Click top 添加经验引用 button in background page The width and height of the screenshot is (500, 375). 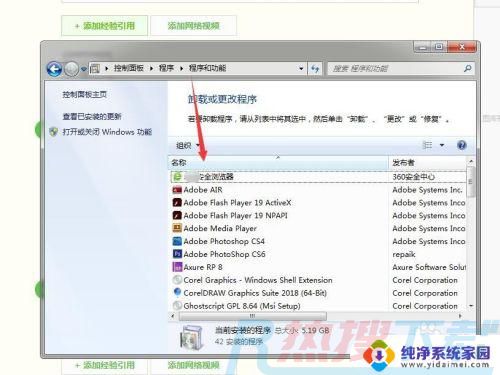click(x=104, y=26)
